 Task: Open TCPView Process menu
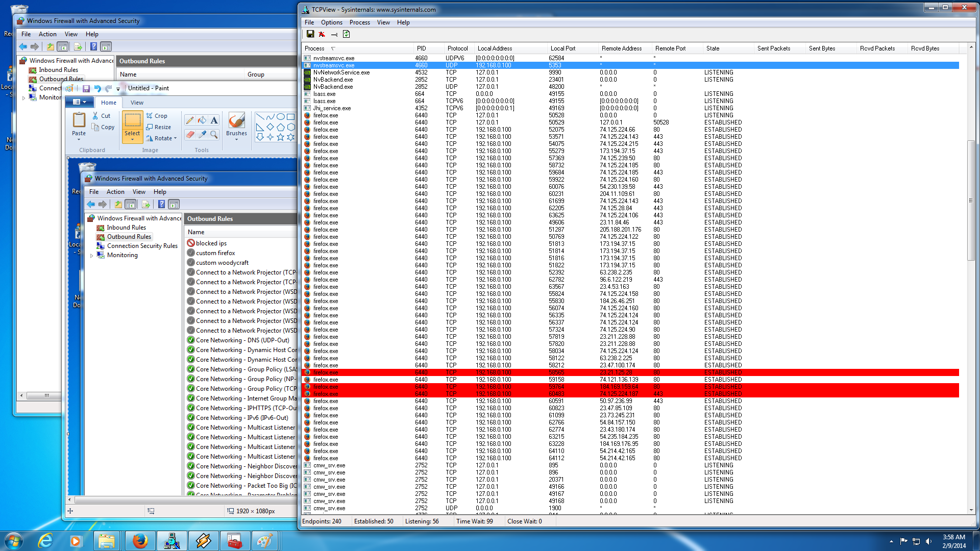(x=360, y=22)
